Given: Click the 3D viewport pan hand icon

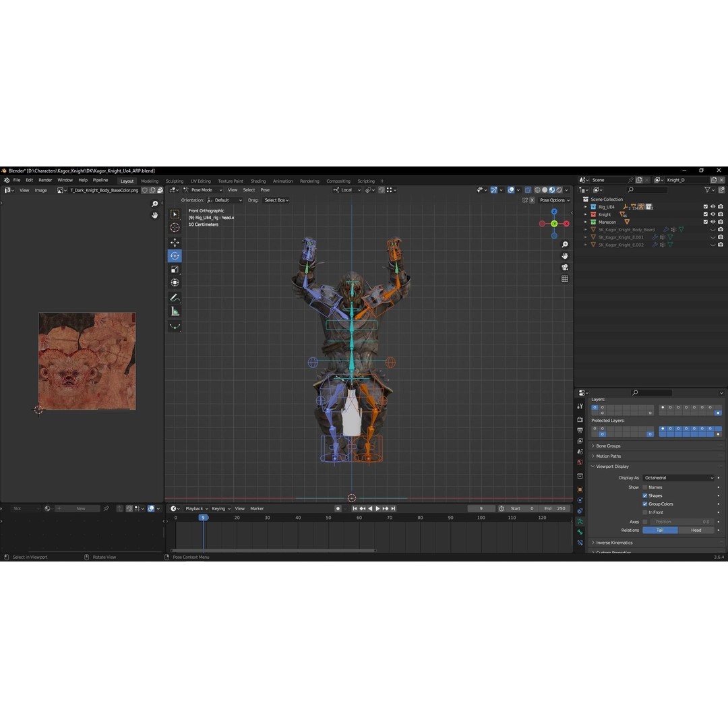Looking at the screenshot, I should 565,256.
